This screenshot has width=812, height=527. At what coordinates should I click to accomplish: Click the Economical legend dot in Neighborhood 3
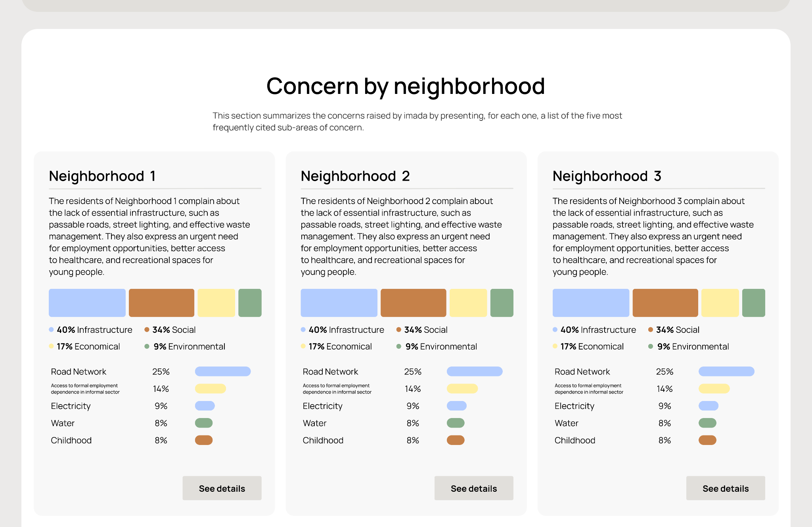(555, 346)
